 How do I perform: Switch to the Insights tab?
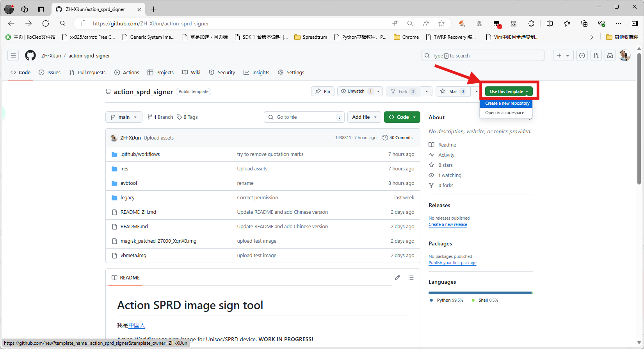click(x=256, y=73)
